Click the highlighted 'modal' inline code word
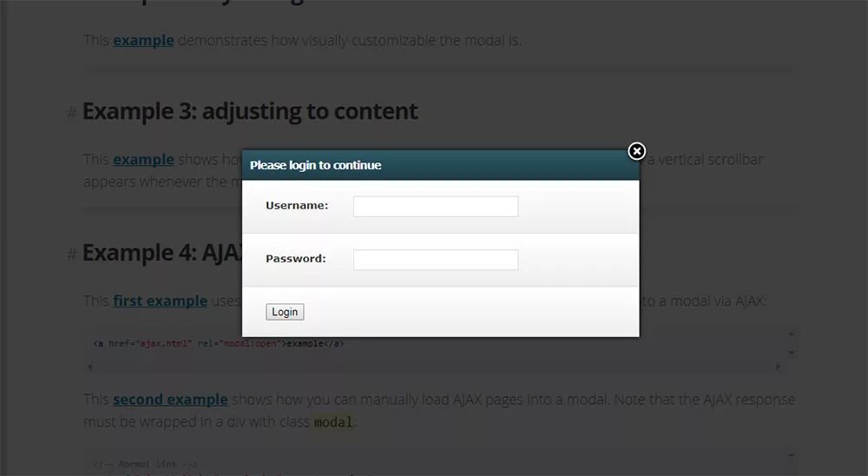This screenshot has height=476, width=868. pyautogui.click(x=332, y=422)
